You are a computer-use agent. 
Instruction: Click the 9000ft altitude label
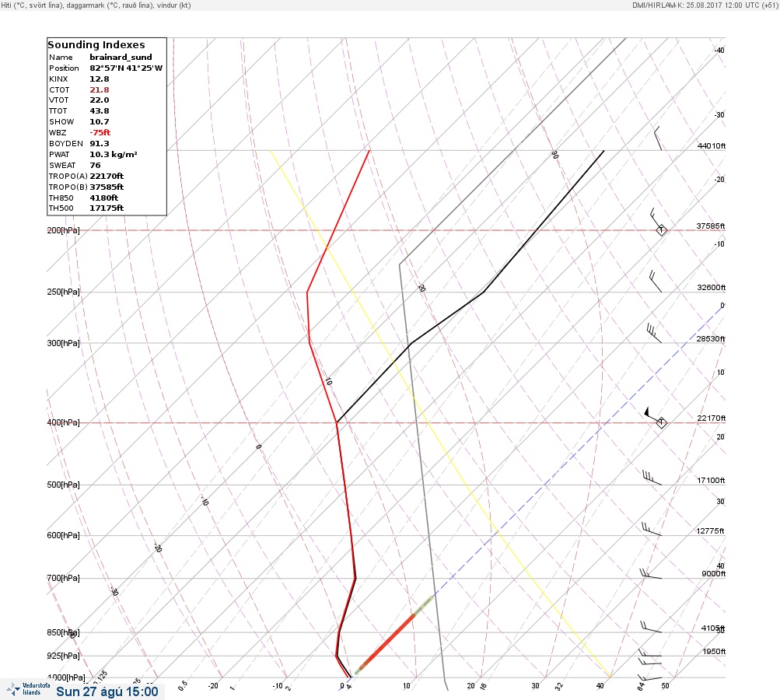[713, 574]
